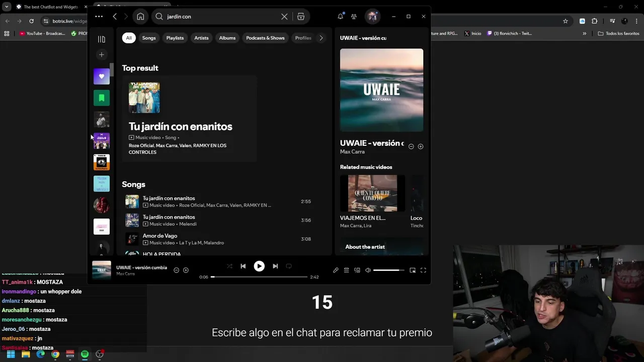Open Max Carra artist link in Now Playing panel
The height and width of the screenshot is (362, 644).
click(352, 152)
